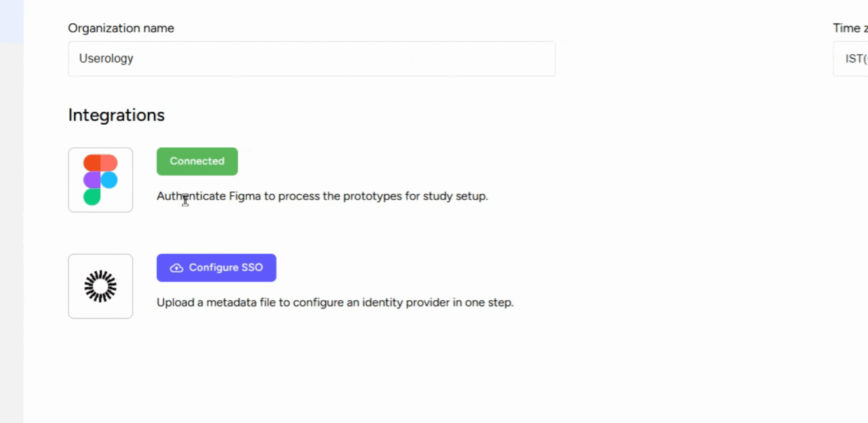Place cursor after Userology in the name field
The height and width of the screenshot is (423, 868).
[134, 59]
